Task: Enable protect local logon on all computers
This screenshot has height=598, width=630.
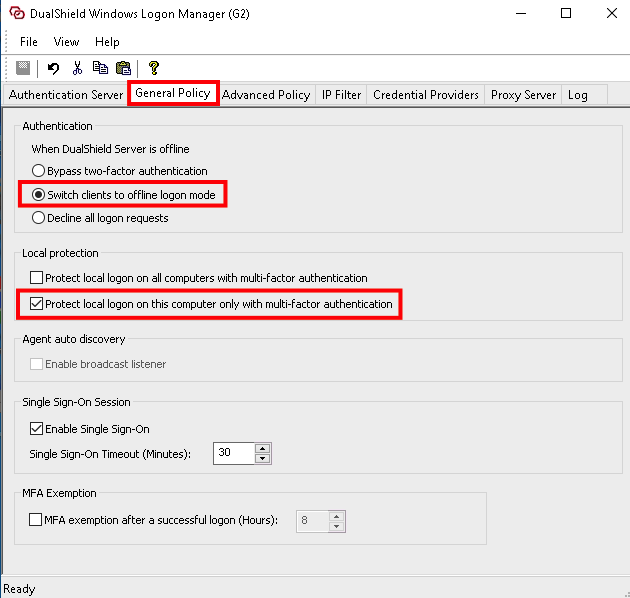Action: click(37, 278)
